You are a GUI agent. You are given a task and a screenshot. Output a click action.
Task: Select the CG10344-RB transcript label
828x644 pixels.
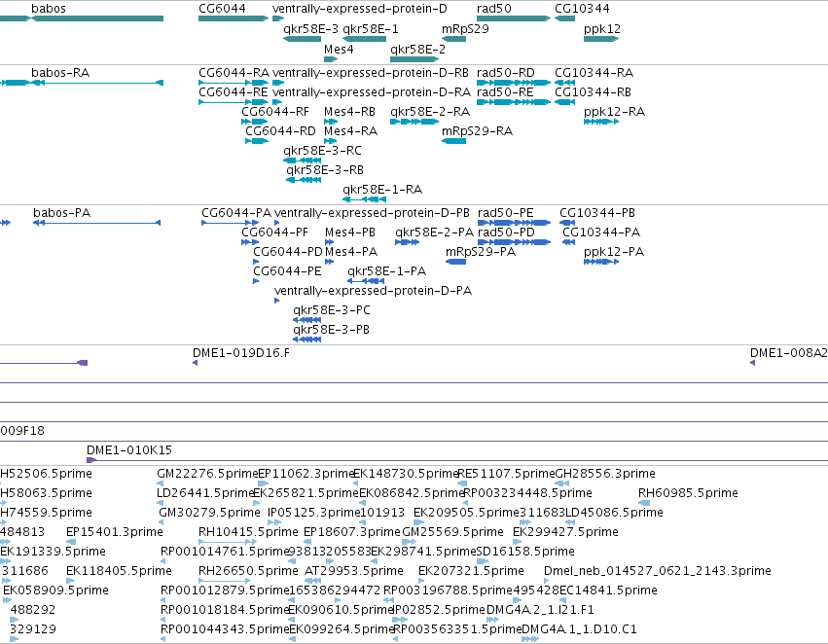tap(593, 91)
